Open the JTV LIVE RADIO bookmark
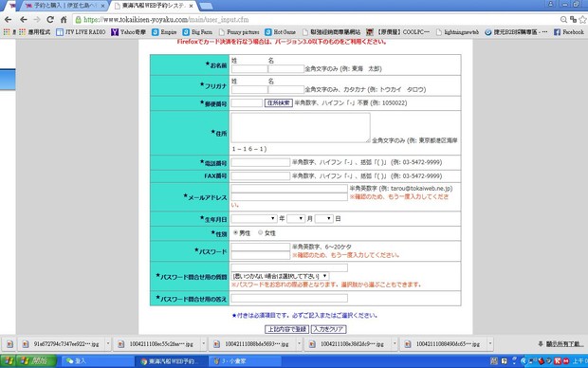This screenshot has height=368, width=588. coord(81,32)
